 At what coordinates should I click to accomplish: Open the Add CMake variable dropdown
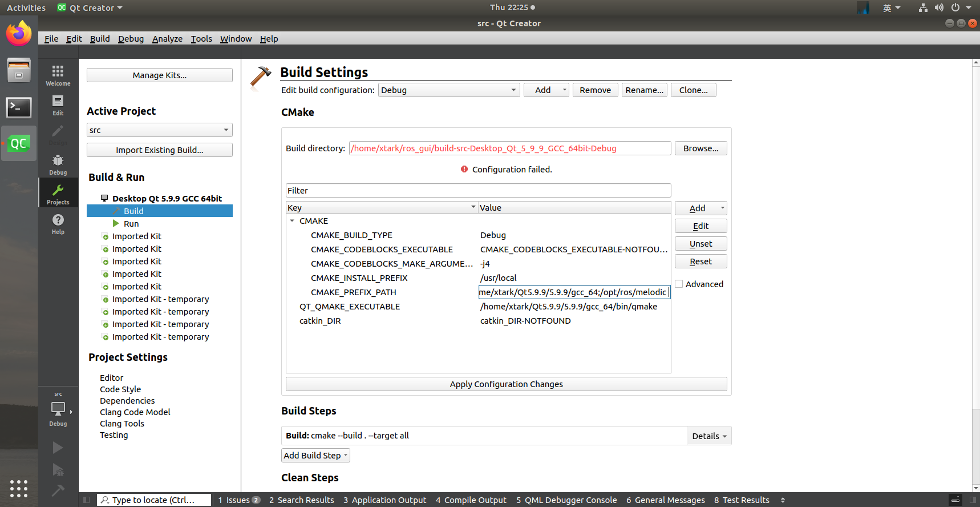(x=701, y=208)
